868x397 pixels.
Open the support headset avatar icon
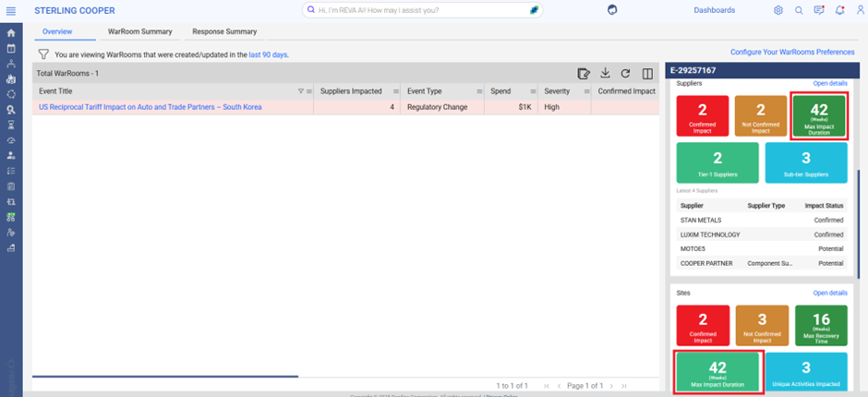coord(612,10)
